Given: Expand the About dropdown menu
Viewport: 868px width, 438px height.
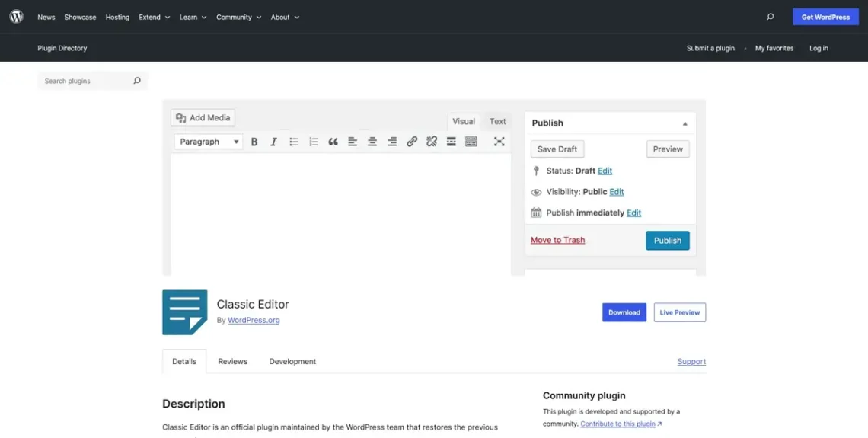Looking at the screenshot, I should [285, 18].
